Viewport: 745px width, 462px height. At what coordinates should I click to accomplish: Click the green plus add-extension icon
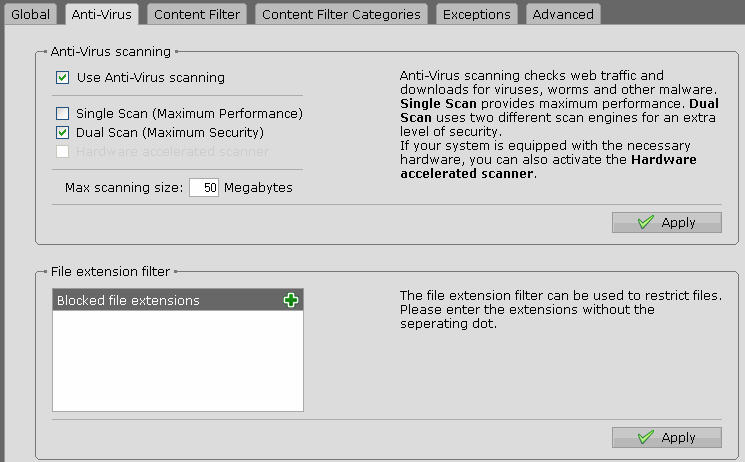coord(291,300)
